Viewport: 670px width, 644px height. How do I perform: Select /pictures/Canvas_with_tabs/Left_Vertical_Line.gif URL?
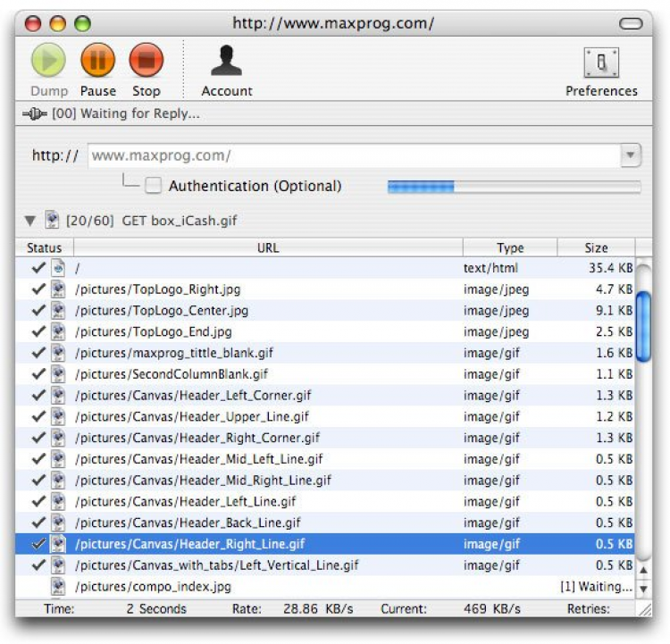click(217, 565)
